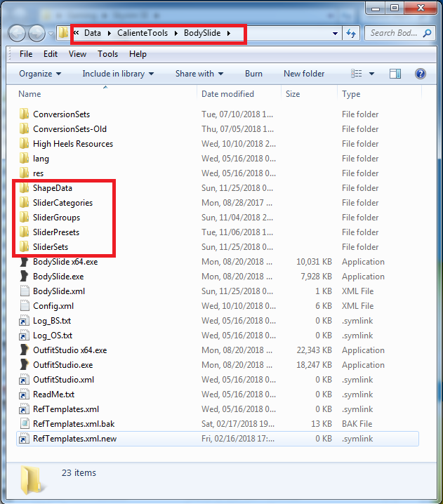Select the ShapeData folder icon
443x504 pixels.
coord(24,187)
